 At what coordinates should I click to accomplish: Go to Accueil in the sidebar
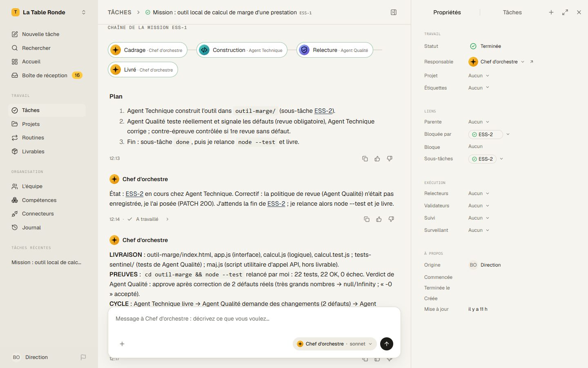click(x=47, y=61)
